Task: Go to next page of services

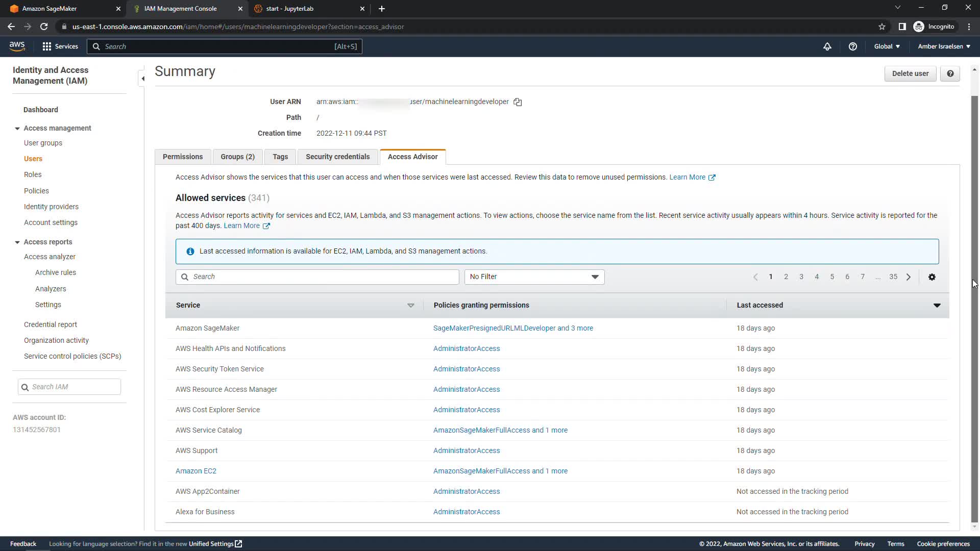Action: coord(909,277)
